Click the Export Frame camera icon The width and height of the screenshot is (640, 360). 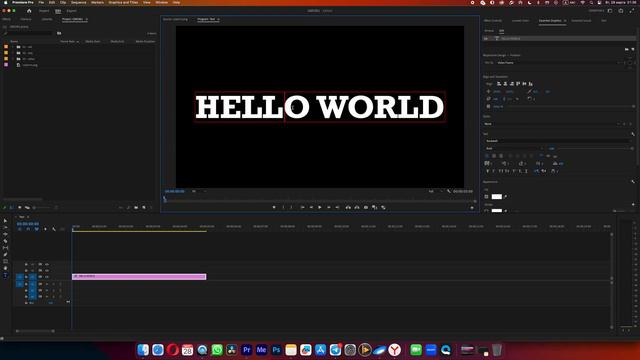coord(366,207)
